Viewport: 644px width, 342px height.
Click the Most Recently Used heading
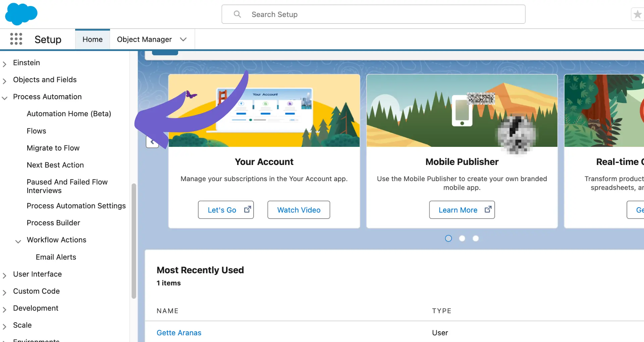point(200,270)
